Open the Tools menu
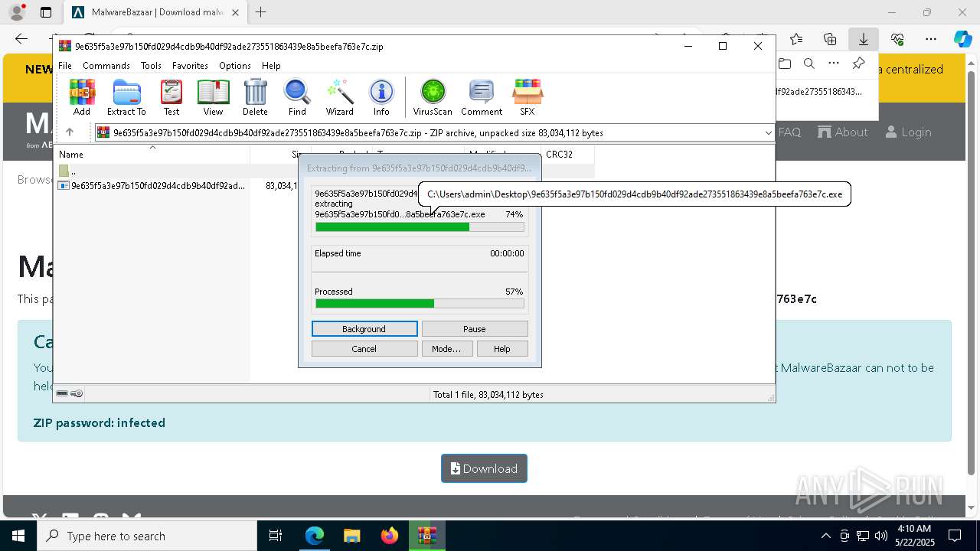980x551 pixels. click(x=151, y=66)
